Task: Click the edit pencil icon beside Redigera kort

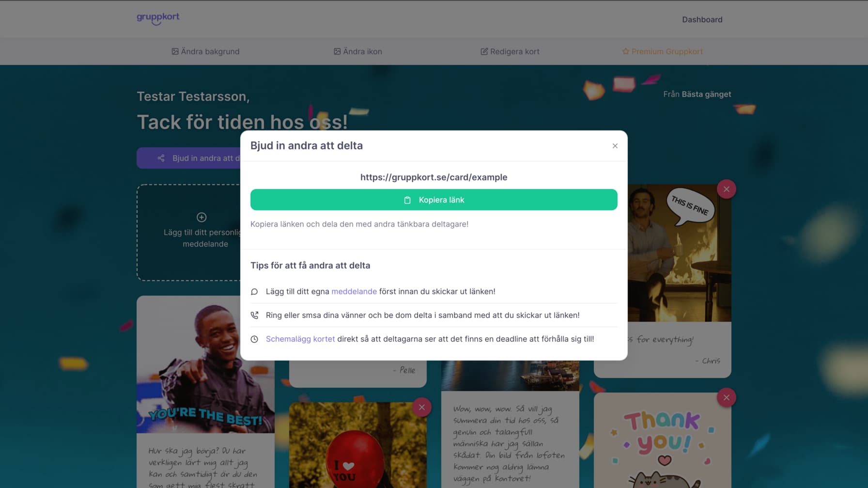Action: point(484,51)
